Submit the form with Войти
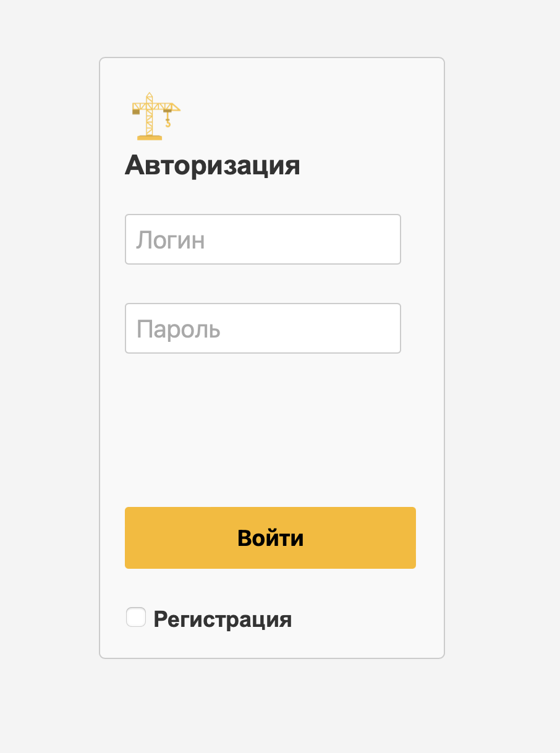560x753 pixels. pos(270,538)
